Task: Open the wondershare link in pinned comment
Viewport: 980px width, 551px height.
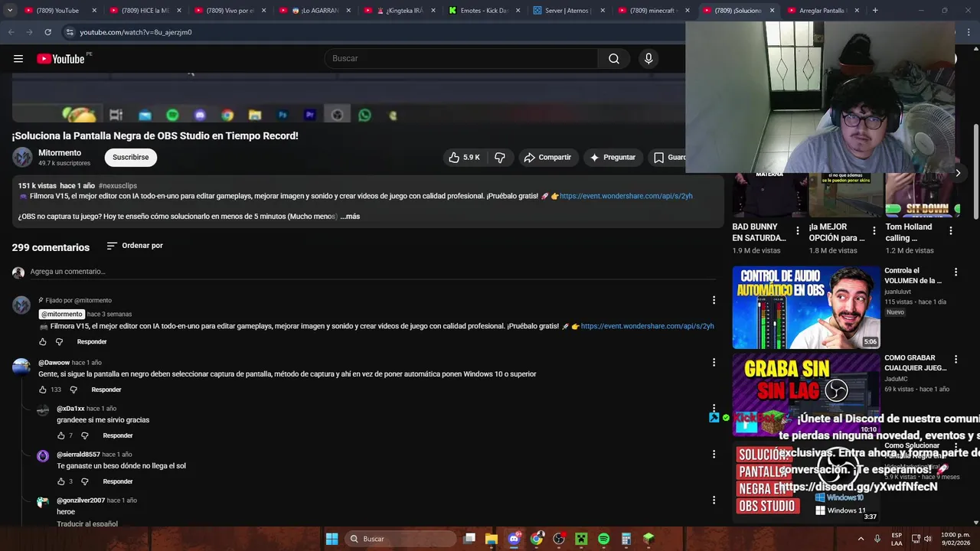Action: pos(647,326)
